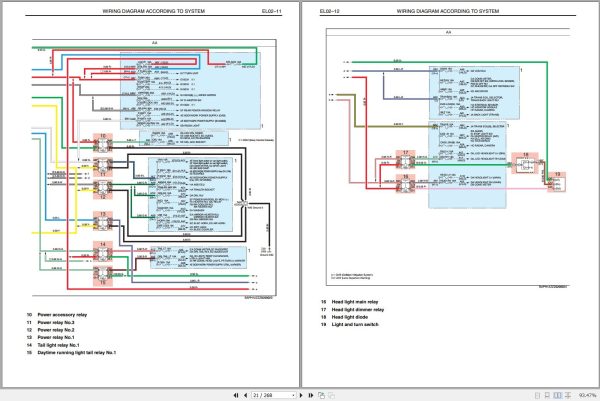The image size is (600, 401).
Task: Enable two-page scrolling view
Action: (x=568, y=395)
